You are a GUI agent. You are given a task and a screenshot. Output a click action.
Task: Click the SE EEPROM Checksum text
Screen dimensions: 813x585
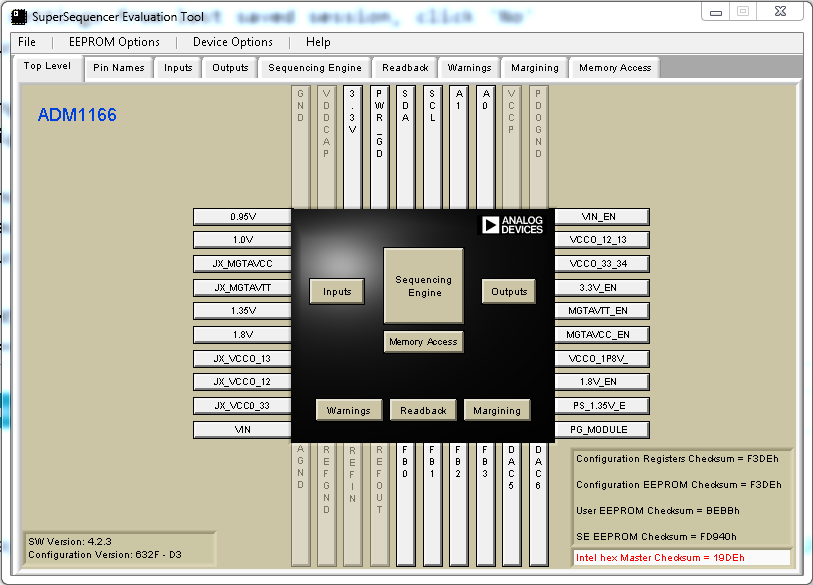pos(656,537)
